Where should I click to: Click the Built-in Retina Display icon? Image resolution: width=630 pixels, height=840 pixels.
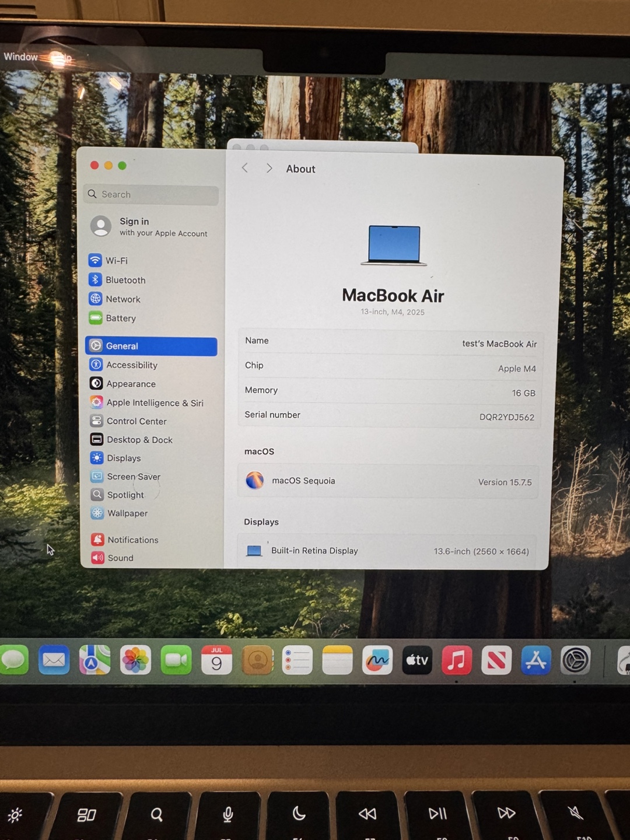[254, 550]
